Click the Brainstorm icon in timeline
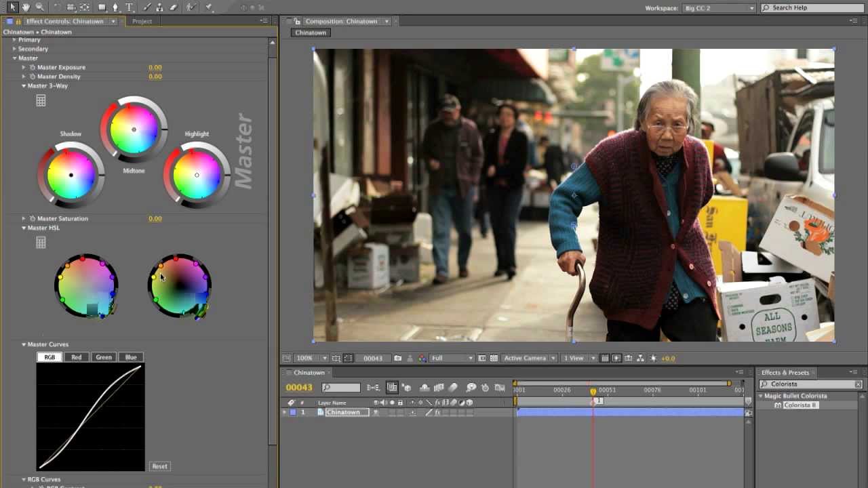This screenshot has width=868, height=488. click(471, 388)
